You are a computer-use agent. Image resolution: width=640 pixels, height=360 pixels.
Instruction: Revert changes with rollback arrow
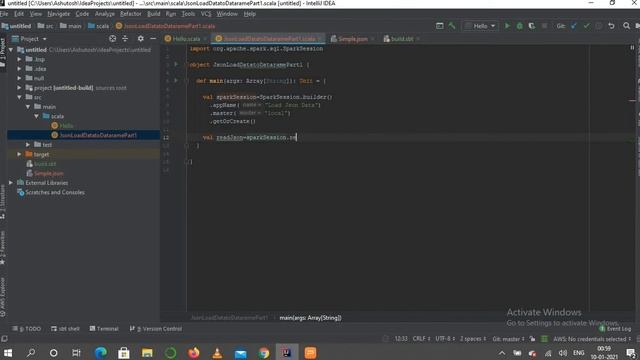pos(611,26)
